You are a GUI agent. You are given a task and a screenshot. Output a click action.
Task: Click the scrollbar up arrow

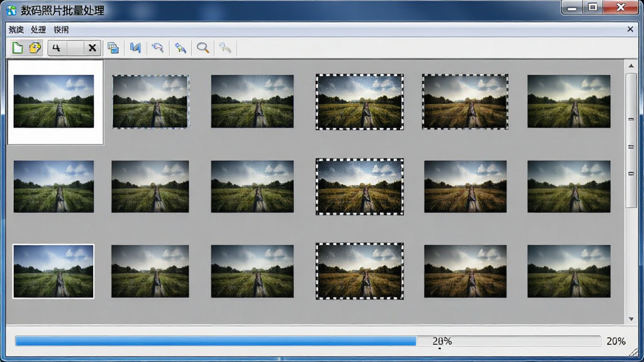click(x=631, y=65)
